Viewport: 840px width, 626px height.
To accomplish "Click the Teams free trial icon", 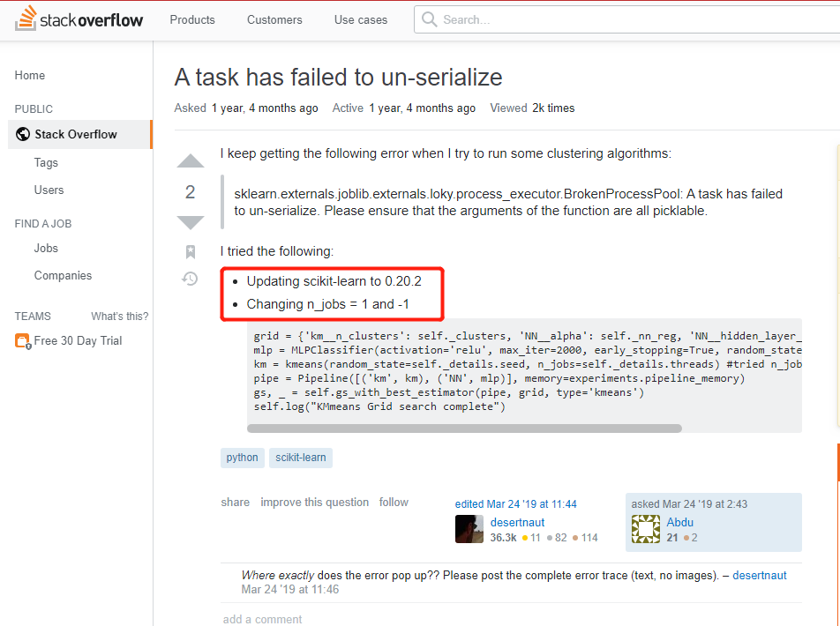I will [x=21, y=339].
